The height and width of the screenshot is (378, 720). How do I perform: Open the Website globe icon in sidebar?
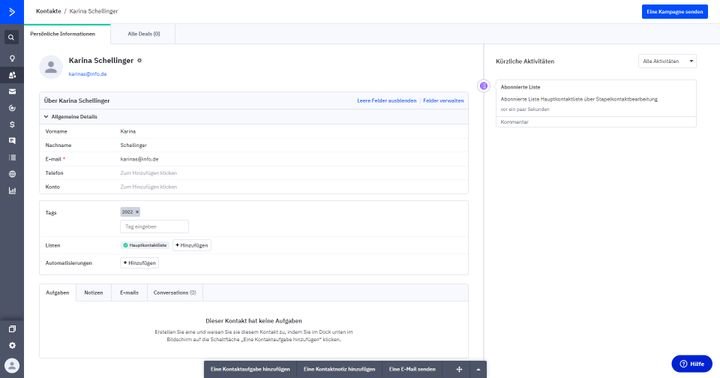pos(12,174)
